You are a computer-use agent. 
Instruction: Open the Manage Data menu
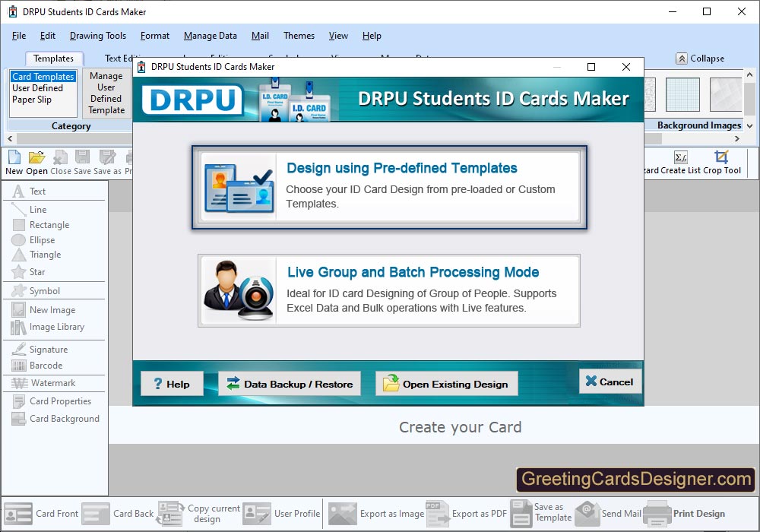211,36
